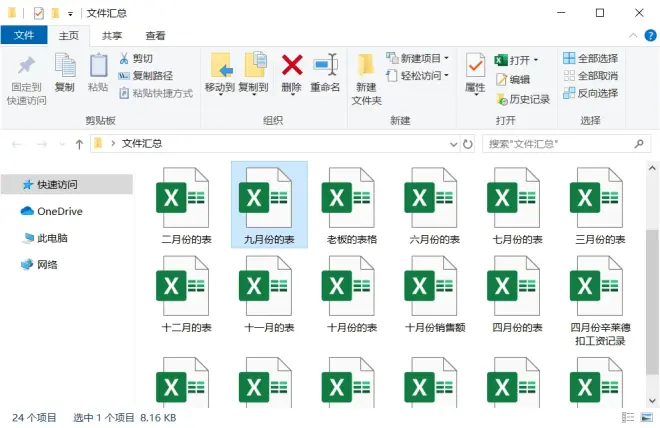This screenshot has height=428, width=660.
Task: Click Select all (全部选择)
Action: click(x=591, y=58)
